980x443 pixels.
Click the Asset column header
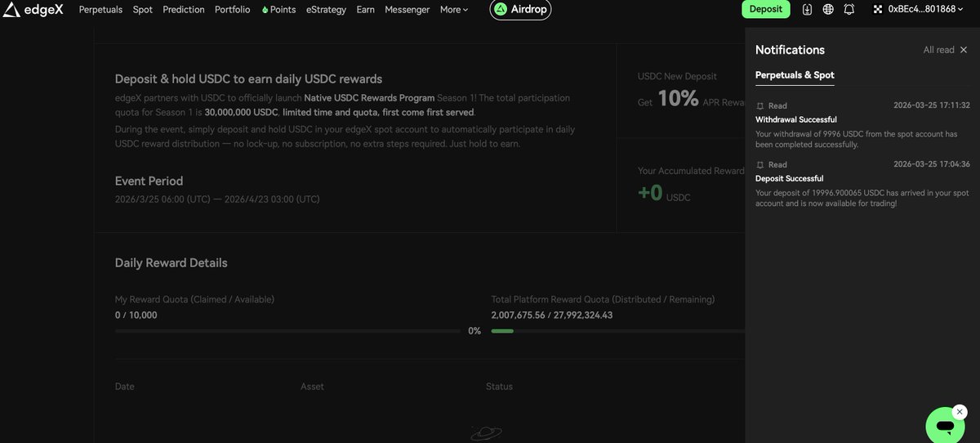(312, 386)
